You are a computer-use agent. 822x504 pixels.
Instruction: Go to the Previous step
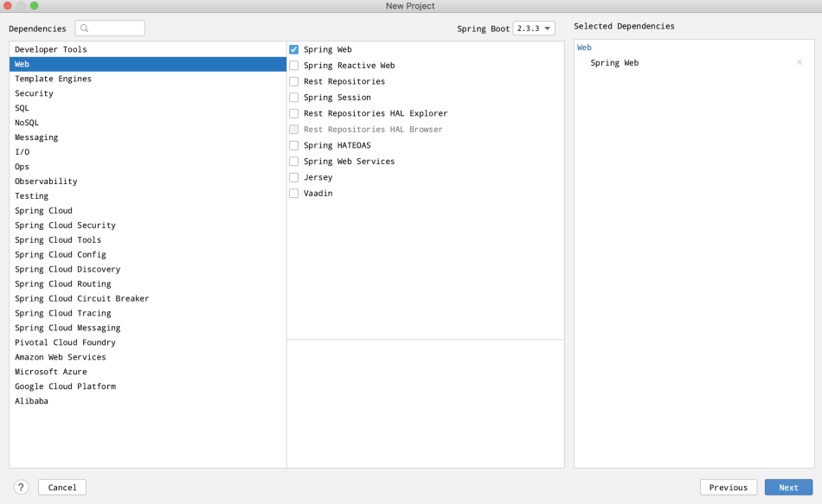pyautogui.click(x=729, y=488)
